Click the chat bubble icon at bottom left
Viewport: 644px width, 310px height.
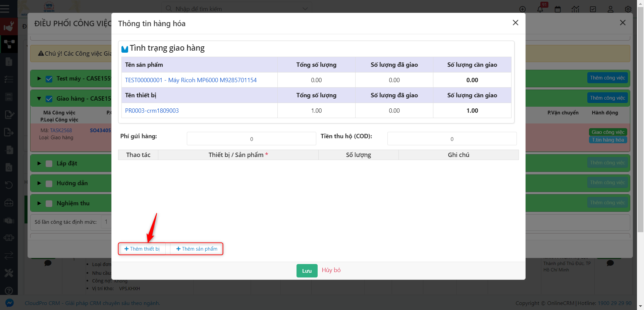tap(48, 263)
